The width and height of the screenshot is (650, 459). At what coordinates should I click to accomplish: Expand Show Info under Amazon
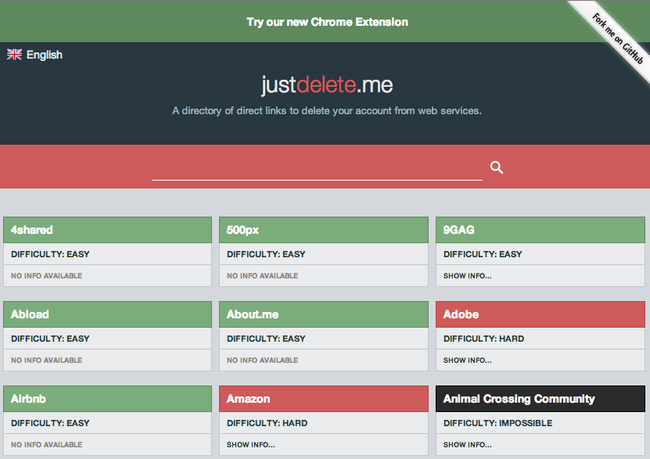(250, 444)
